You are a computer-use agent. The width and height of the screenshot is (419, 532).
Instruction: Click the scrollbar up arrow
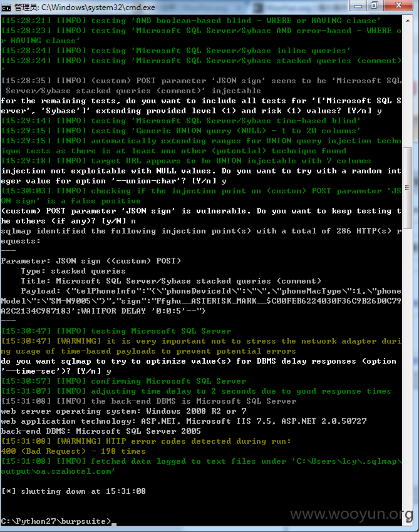[408, 21]
